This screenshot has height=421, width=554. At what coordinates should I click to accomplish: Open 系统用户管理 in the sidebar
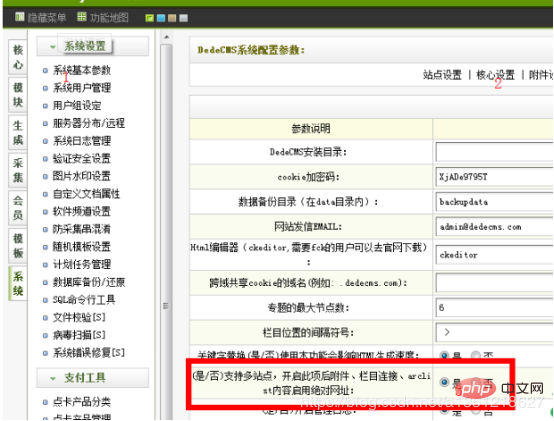click(x=82, y=88)
